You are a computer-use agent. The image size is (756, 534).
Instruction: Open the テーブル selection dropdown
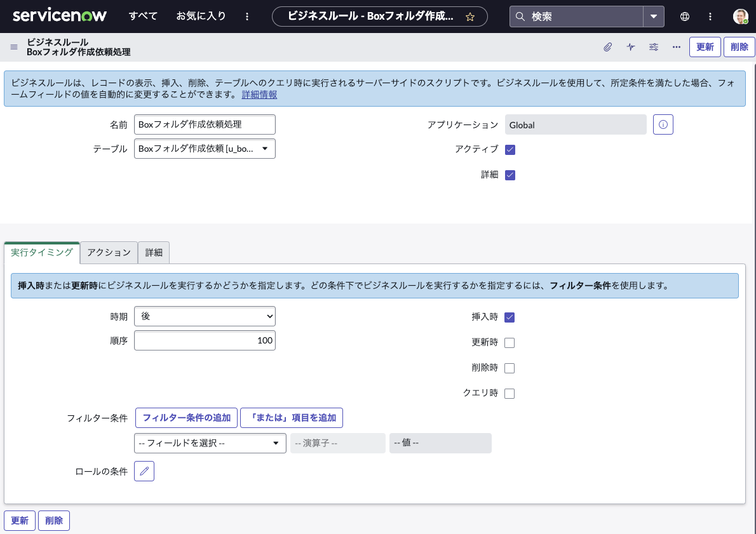tap(205, 149)
